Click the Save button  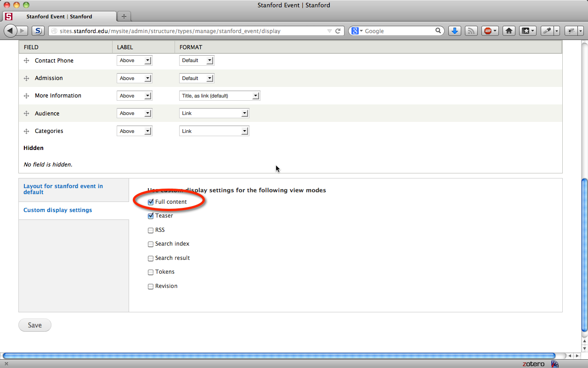click(35, 325)
